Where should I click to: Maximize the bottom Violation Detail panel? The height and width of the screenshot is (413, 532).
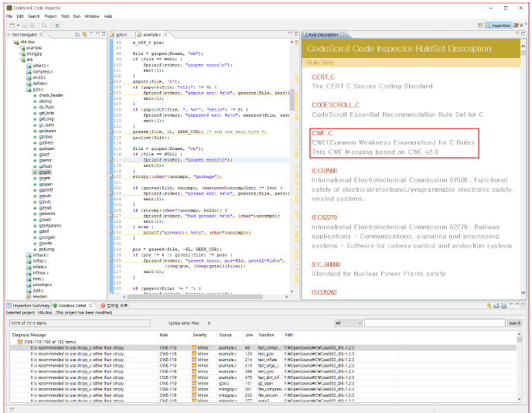click(523, 305)
